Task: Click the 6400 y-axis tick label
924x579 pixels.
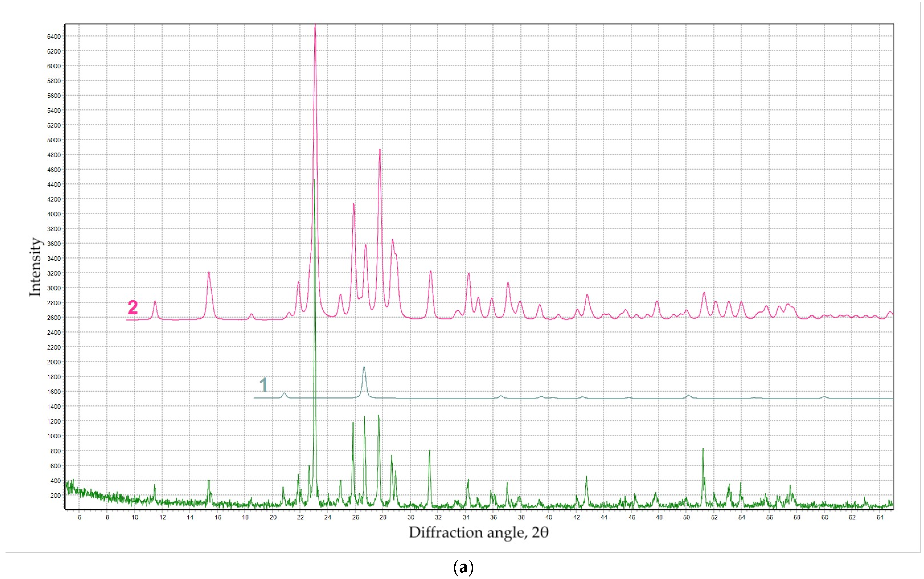Action: point(54,37)
